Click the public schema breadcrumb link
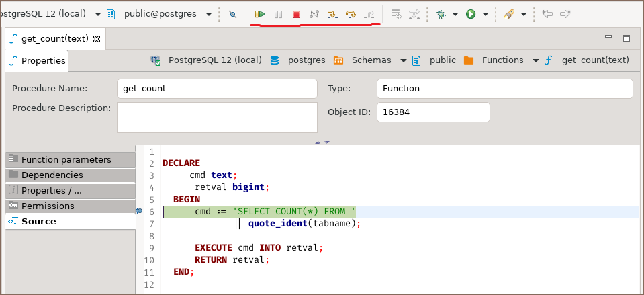 point(442,60)
